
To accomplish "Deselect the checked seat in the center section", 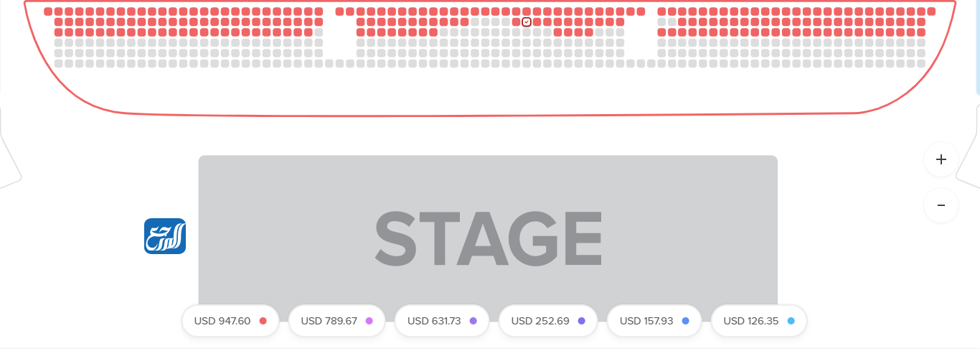I will pos(527,22).
